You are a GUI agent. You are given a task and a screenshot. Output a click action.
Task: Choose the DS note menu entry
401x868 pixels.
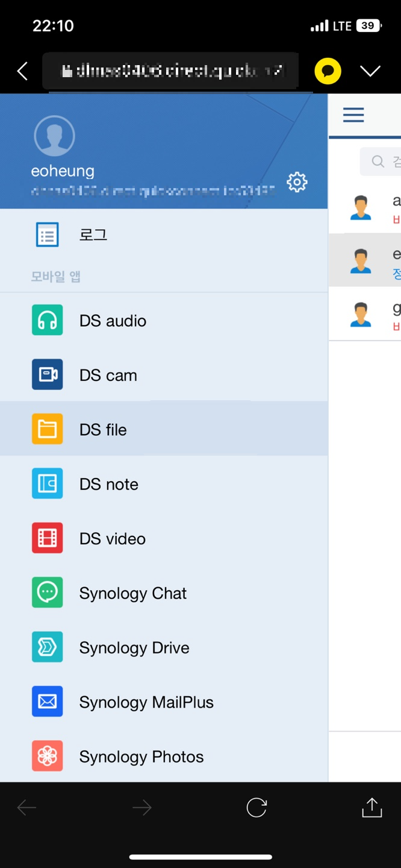click(x=164, y=483)
